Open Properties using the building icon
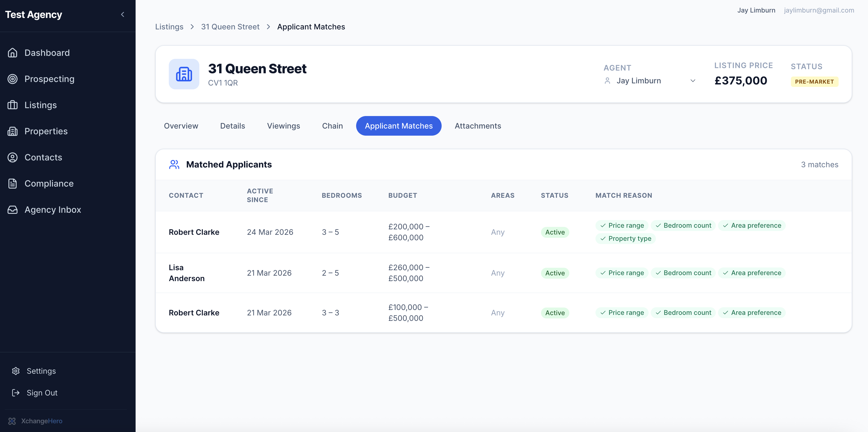 click(13, 131)
